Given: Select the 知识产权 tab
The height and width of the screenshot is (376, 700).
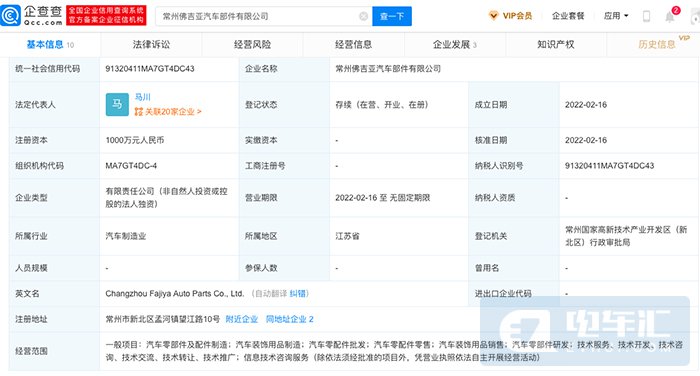Looking at the screenshot, I should [x=556, y=44].
